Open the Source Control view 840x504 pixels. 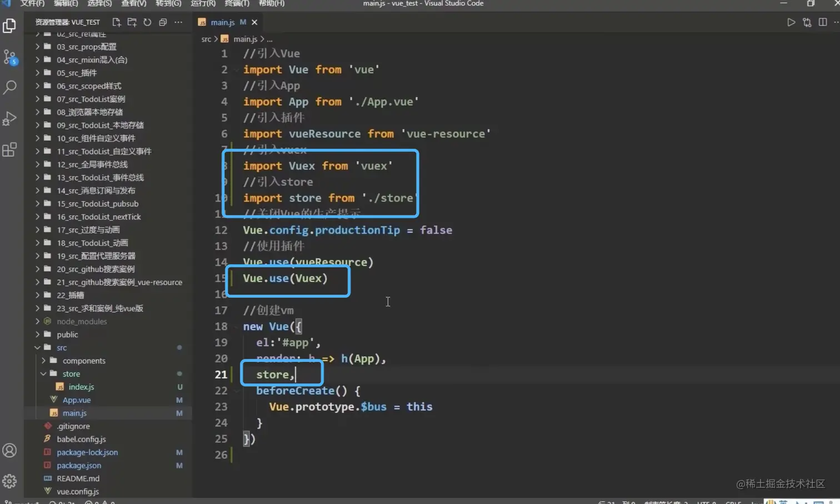(x=9, y=57)
